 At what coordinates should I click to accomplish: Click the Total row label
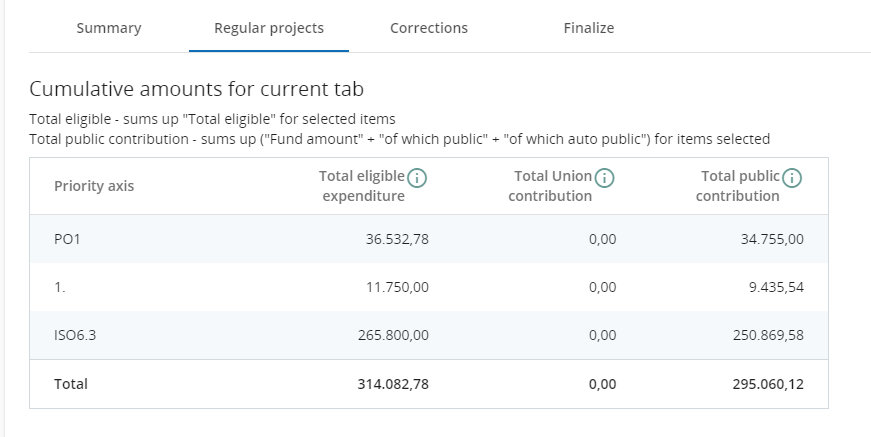(x=71, y=383)
